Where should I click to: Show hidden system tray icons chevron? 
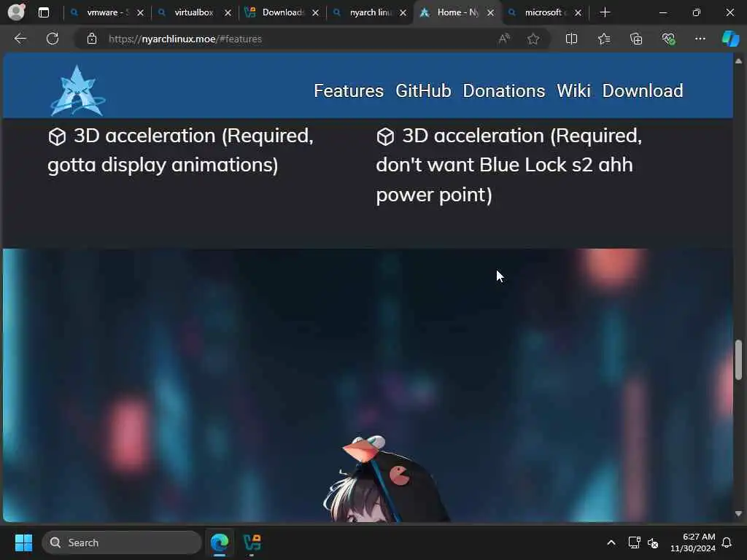tap(611, 542)
